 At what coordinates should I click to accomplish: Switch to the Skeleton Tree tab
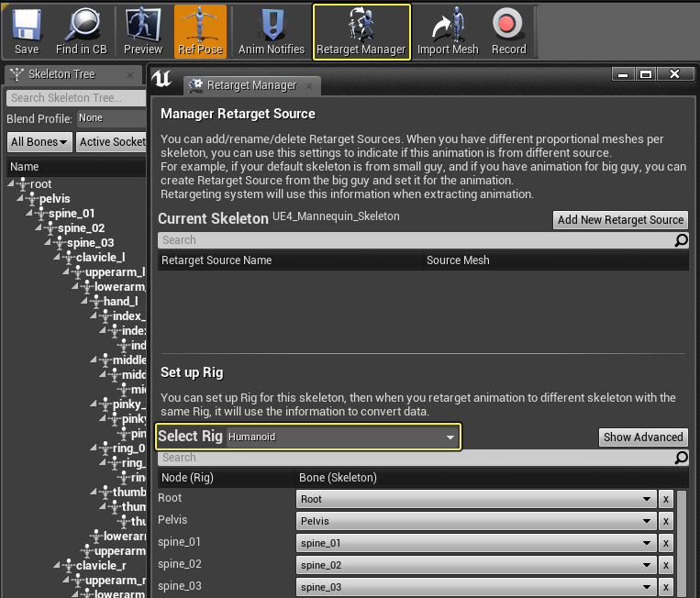tap(63, 74)
